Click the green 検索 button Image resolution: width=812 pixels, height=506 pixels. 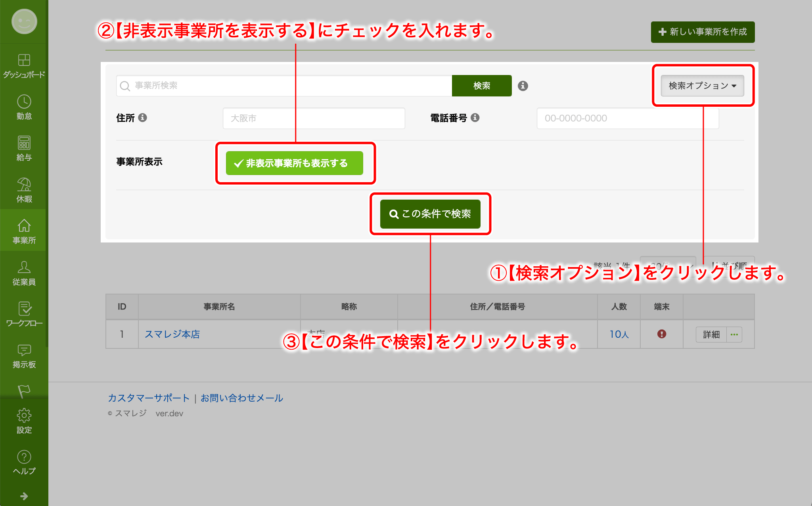coord(482,86)
